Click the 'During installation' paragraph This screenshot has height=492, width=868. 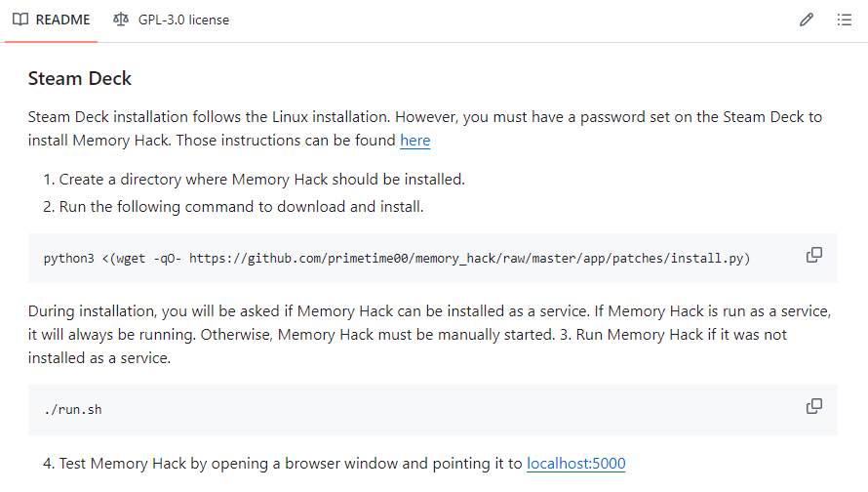(429, 334)
